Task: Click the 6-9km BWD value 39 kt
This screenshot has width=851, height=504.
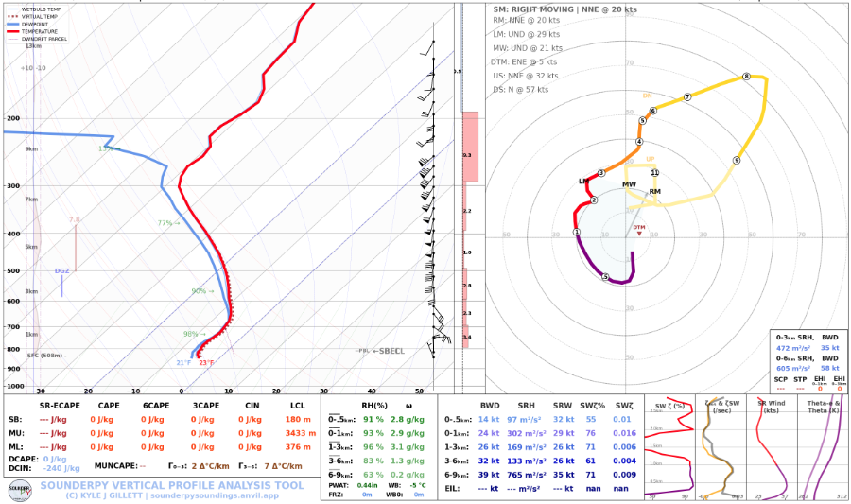Action: tap(489, 475)
